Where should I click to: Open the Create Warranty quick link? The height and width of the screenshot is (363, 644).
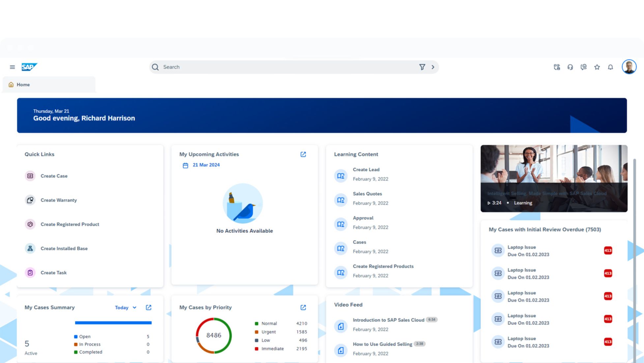[x=59, y=200]
